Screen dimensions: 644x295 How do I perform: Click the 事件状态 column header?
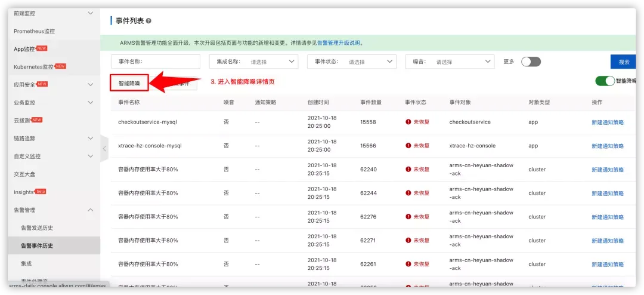[x=416, y=102]
